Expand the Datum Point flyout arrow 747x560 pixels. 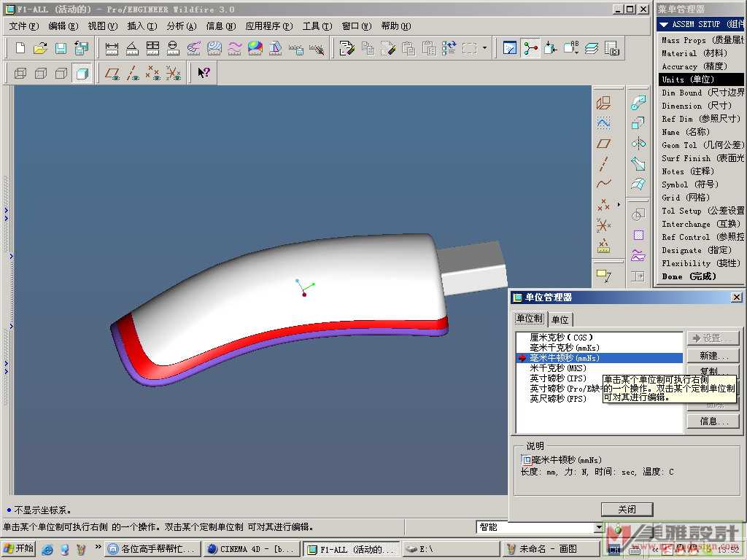point(619,205)
